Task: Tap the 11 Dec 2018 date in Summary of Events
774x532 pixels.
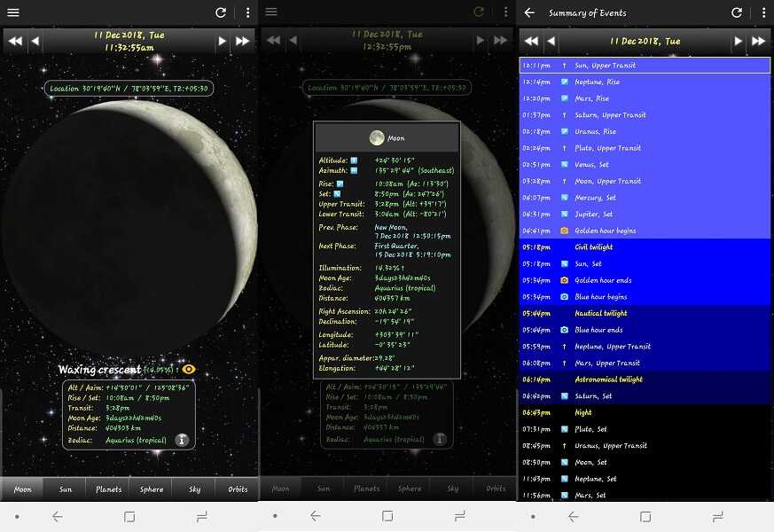Action: tap(645, 41)
